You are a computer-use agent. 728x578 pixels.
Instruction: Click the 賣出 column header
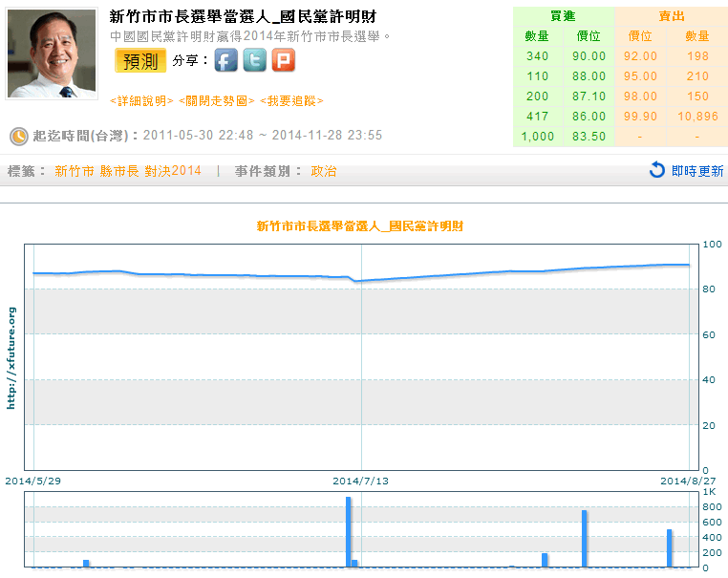click(672, 16)
